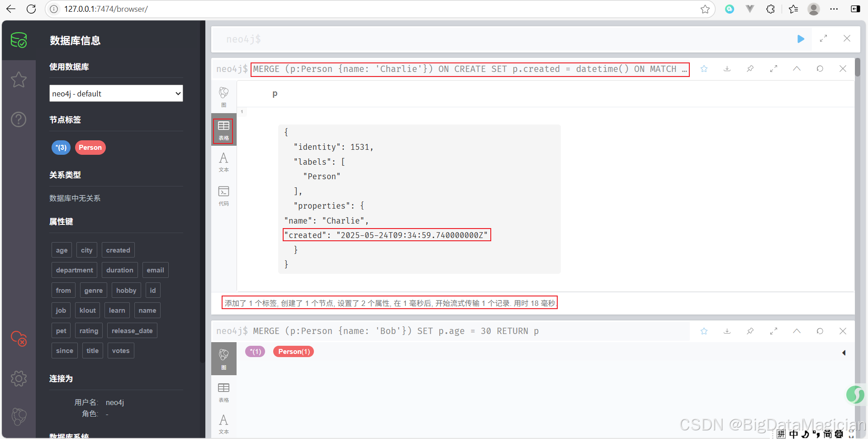Toggle the browser sidebar panel icon
The image size is (868, 439).
pyautogui.click(x=855, y=9)
